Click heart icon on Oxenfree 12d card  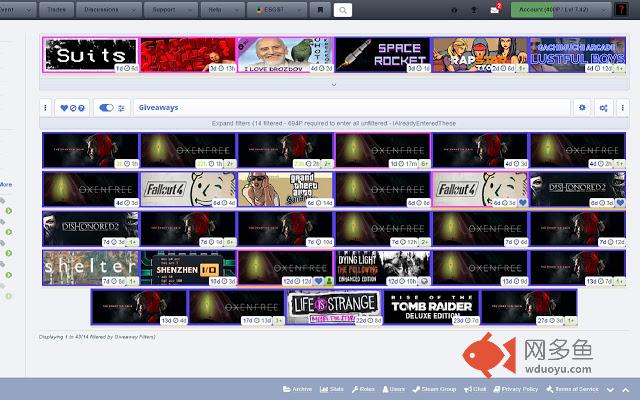point(319,281)
